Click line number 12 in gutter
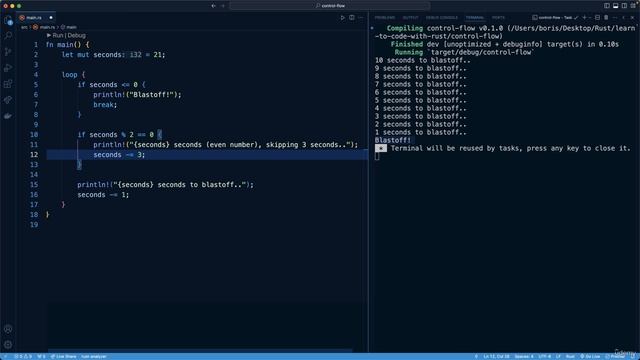This screenshot has width=640, height=360. point(34,155)
